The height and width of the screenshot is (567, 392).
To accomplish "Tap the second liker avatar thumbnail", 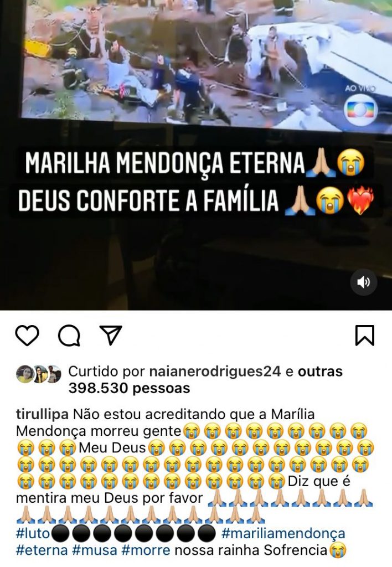I will (x=39, y=374).
